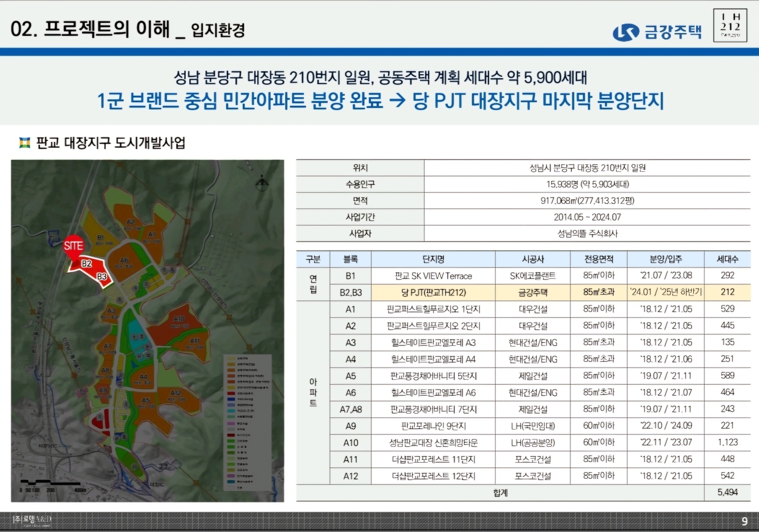Click the 구분 column header

pyautogui.click(x=313, y=259)
